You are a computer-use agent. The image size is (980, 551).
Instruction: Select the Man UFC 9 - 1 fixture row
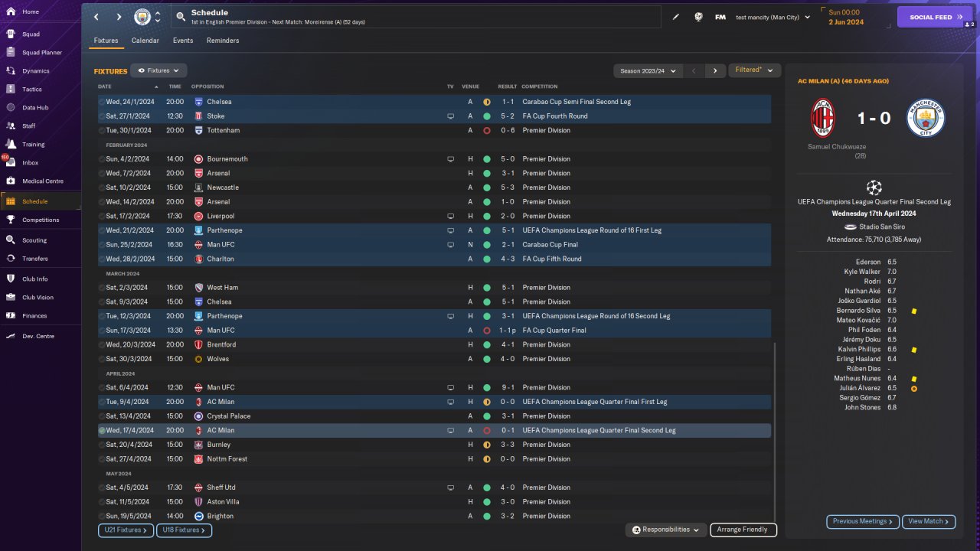[x=434, y=387]
